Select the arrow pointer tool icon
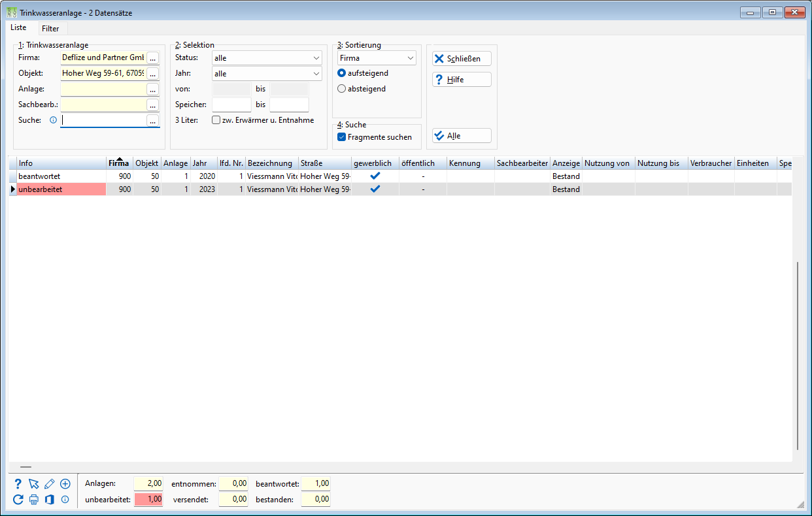 (34, 484)
